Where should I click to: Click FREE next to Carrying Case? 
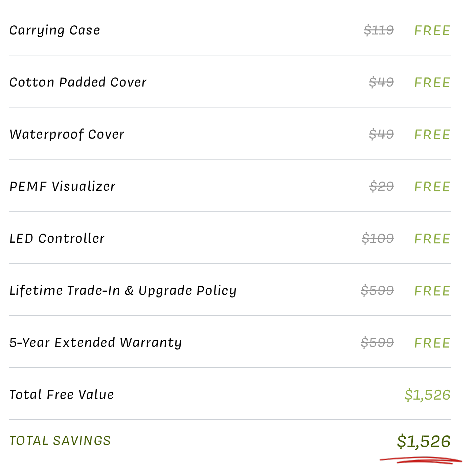[432, 31]
